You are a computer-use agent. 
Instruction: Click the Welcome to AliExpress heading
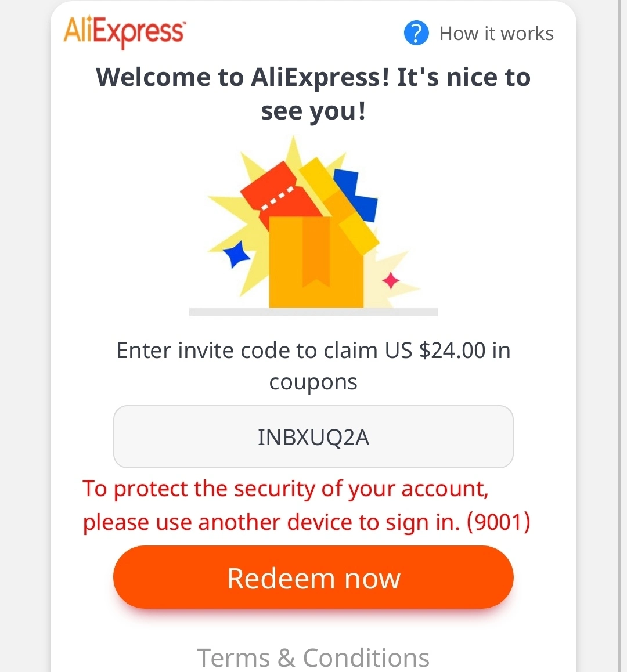[313, 94]
